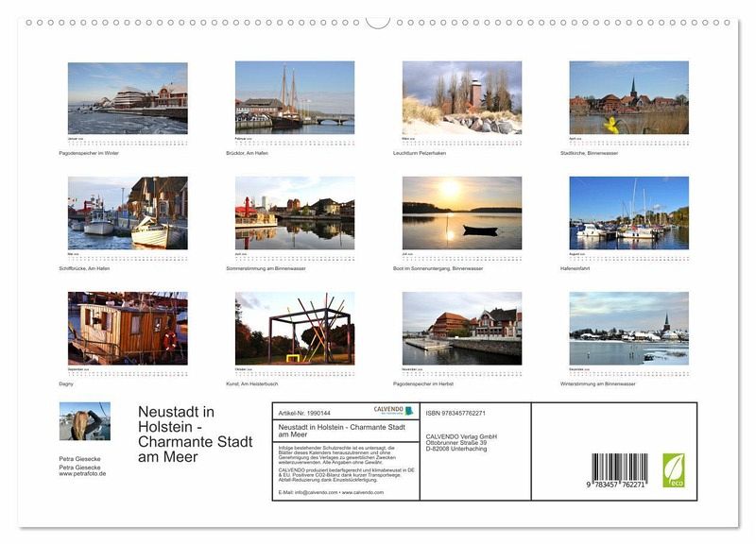Click the CALVENDO Verlag GmbH address line
The image size is (756, 545).
pos(461,436)
